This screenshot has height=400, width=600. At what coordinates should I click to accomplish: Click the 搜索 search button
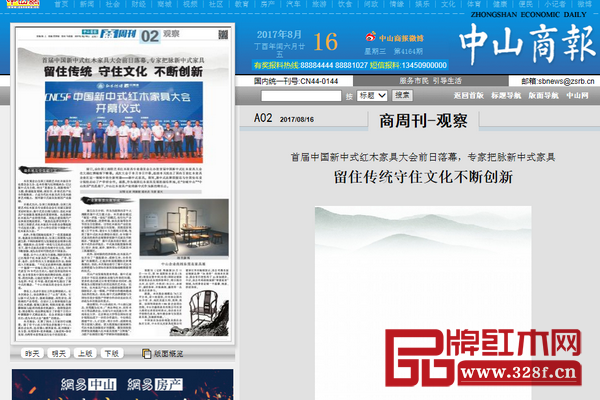[402, 95]
